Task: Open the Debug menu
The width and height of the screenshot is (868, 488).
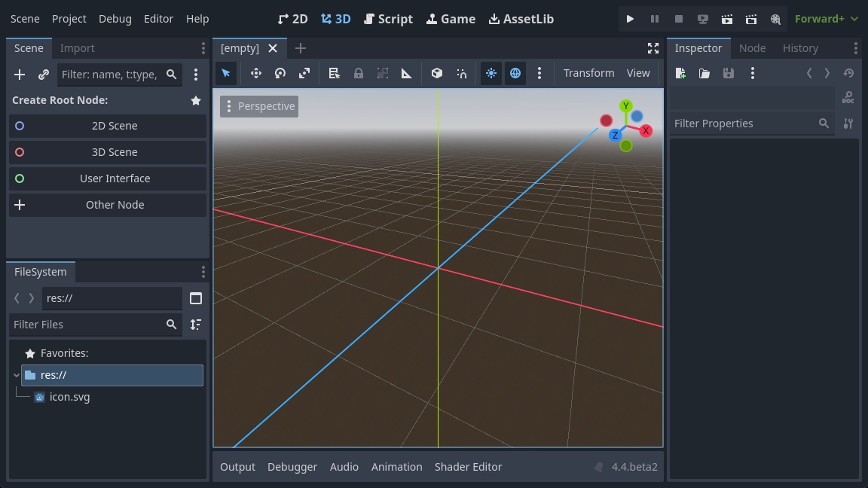Action: (x=115, y=19)
